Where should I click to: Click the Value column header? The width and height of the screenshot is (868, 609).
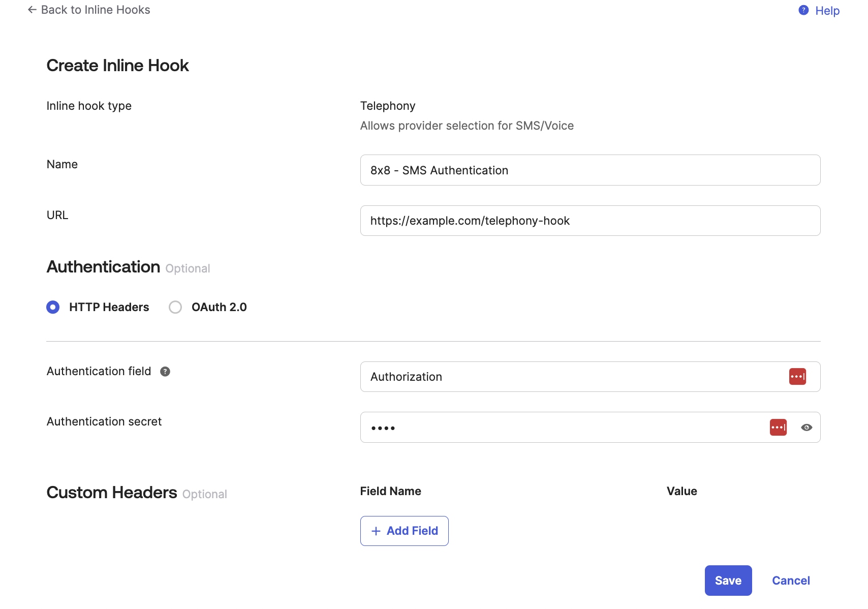click(681, 491)
